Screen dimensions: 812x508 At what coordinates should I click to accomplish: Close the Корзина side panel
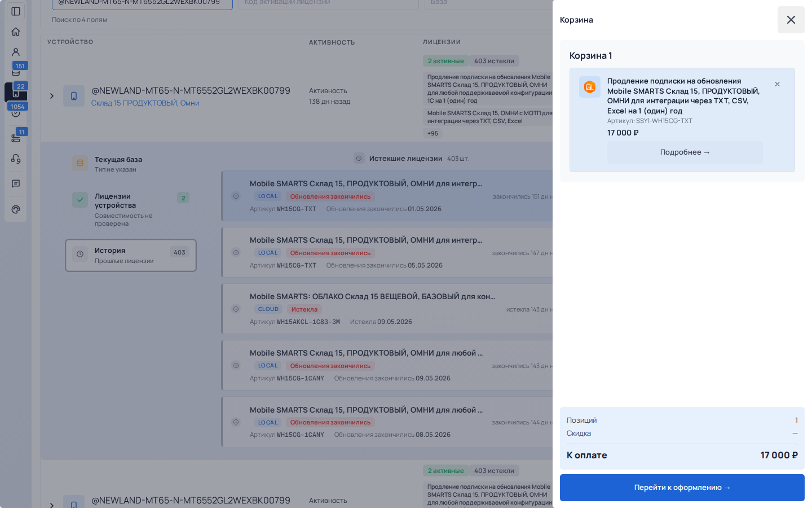(791, 20)
